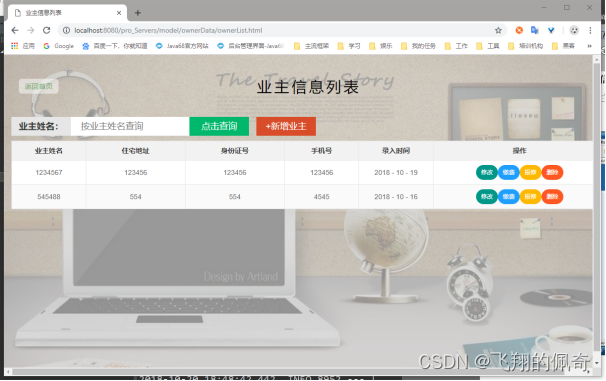
Task: Open a new browser tab
Action: click(138, 13)
